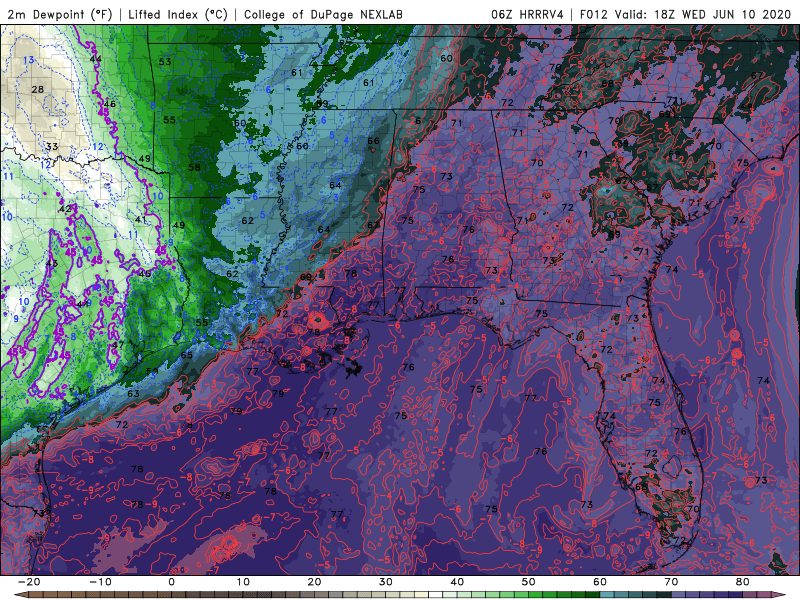
Task: Click the '50' label on the color scale
Action: tap(529, 582)
